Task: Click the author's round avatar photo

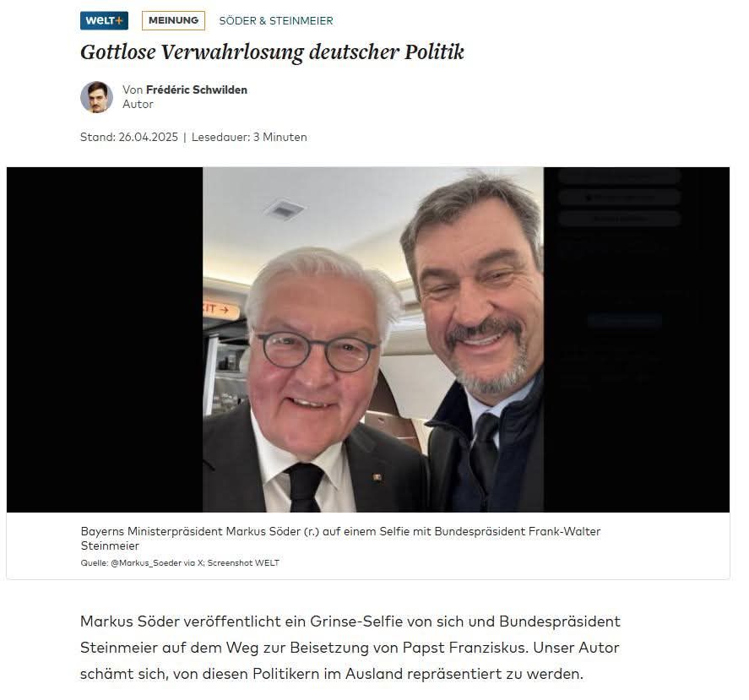Action: 96,97
